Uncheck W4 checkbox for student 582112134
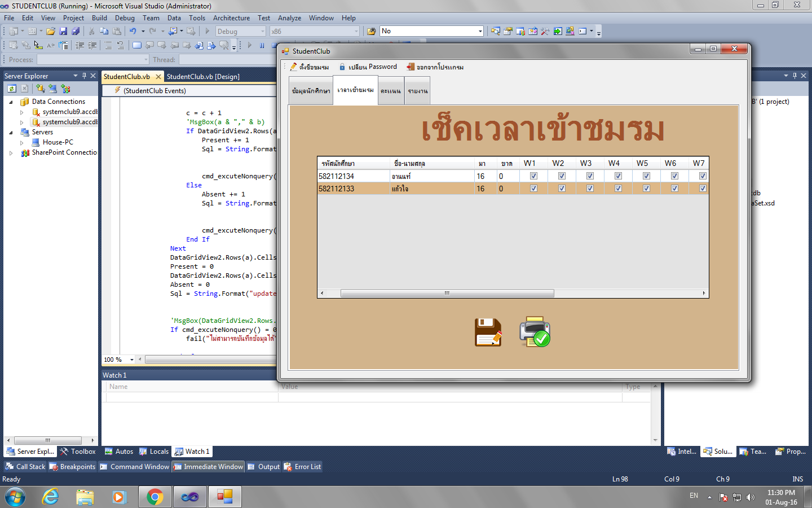This screenshot has height=508, width=812. click(x=618, y=176)
